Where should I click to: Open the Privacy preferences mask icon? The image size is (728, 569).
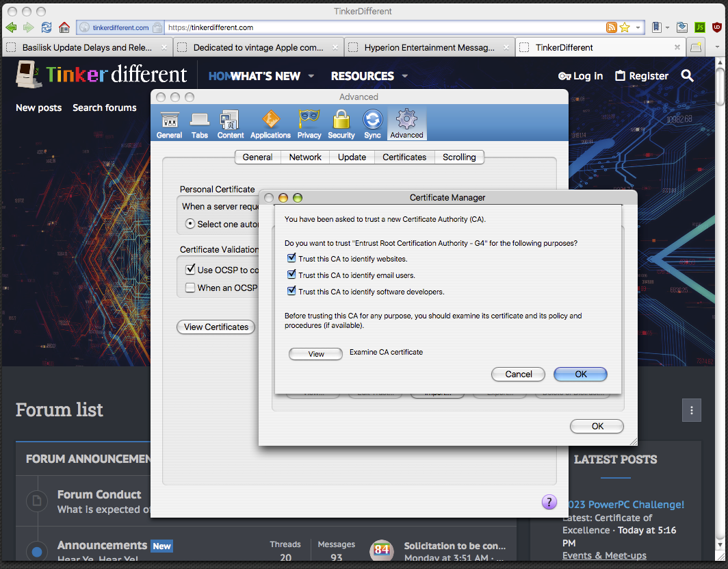coord(309,124)
